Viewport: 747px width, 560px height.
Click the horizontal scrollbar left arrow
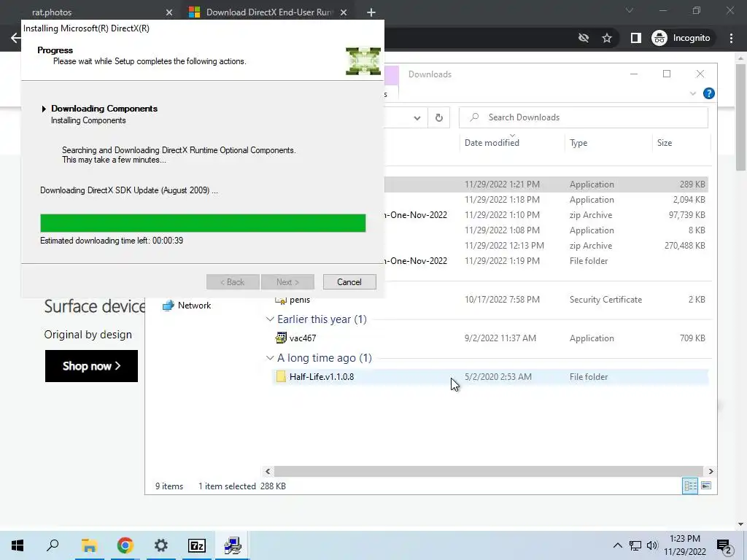coord(268,472)
